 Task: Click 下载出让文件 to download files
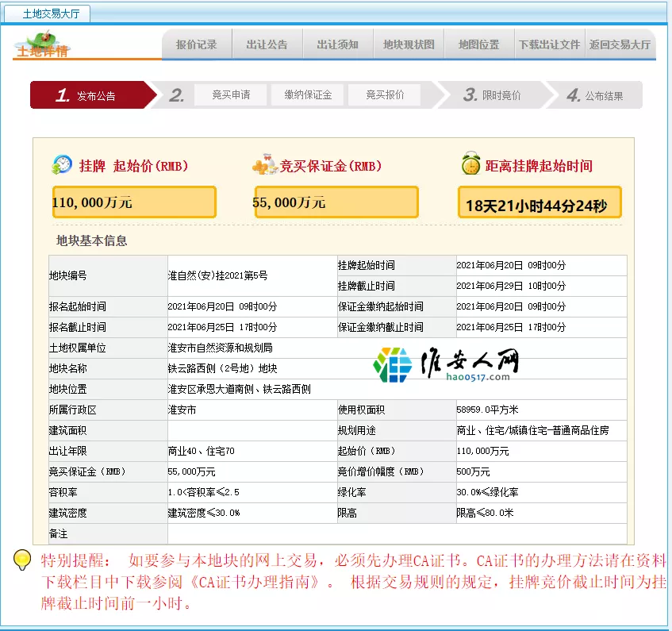coord(550,44)
